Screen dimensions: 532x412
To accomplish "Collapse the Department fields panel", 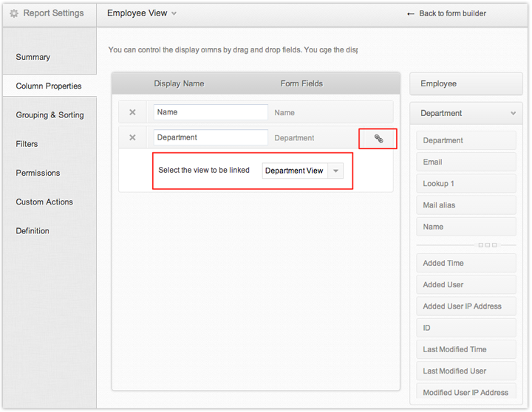I will (513, 114).
